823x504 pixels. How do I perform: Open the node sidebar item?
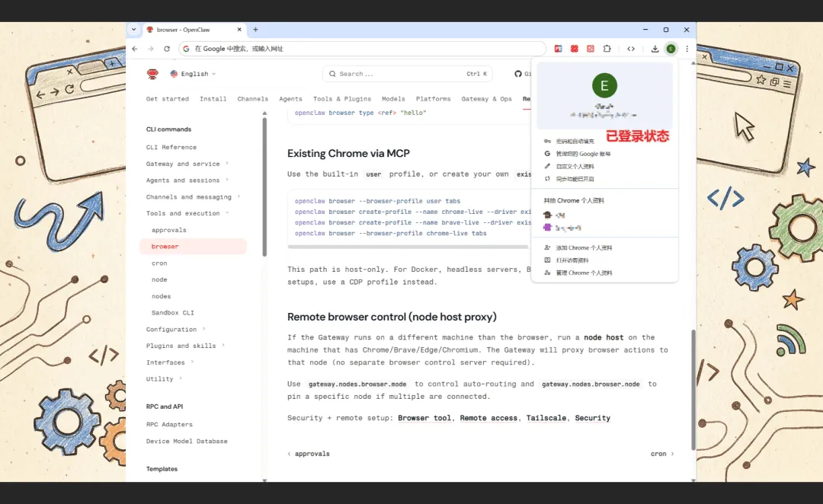[x=159, y=279]
